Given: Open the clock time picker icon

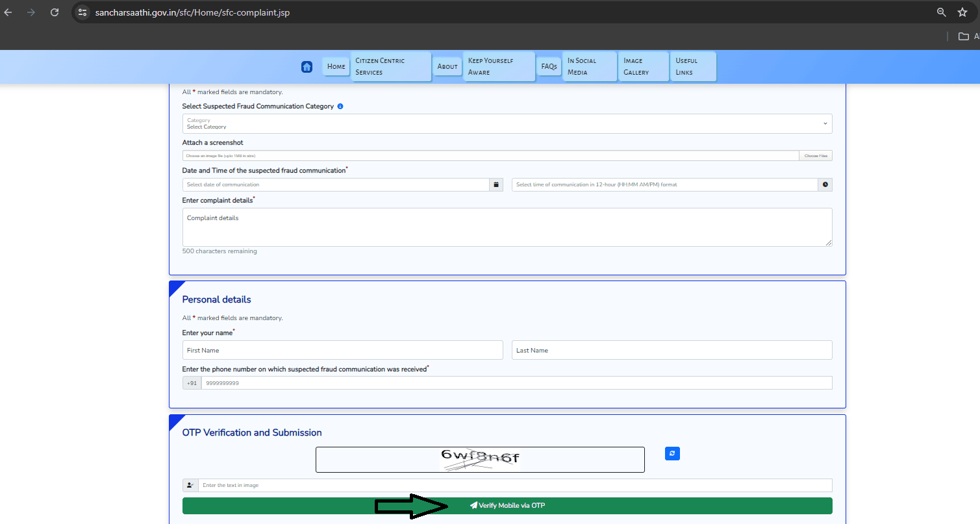Looking at the screenshot, I should [825, 184].
